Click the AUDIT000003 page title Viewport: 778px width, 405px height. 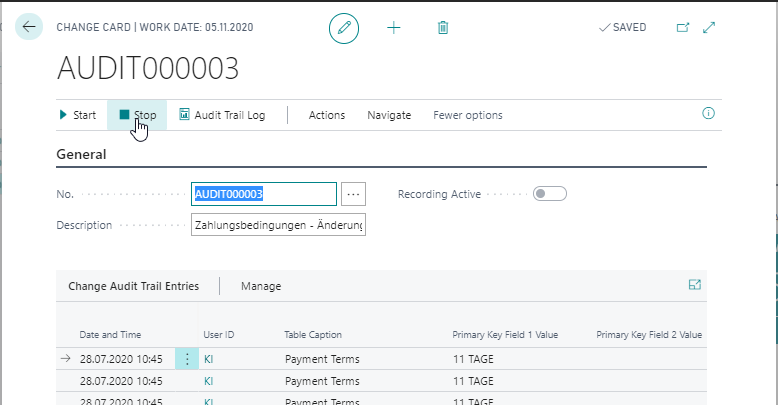tap(148, 68)
